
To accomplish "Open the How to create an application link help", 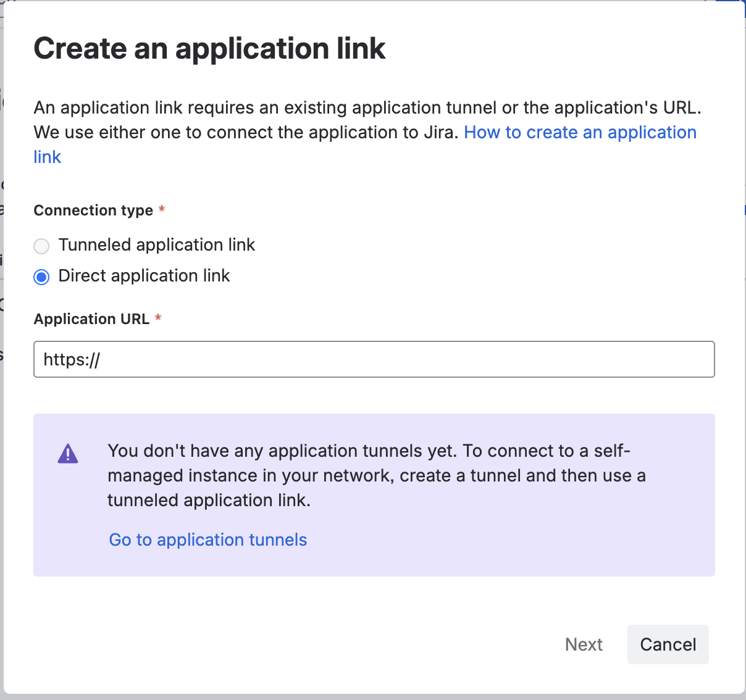I will (580, 133).
